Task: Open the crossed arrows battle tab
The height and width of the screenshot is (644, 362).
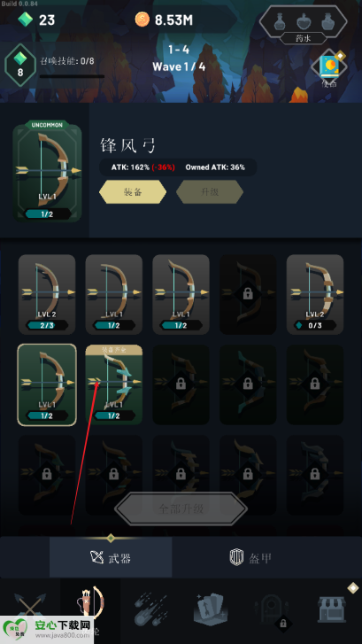Action: (30, 606)
